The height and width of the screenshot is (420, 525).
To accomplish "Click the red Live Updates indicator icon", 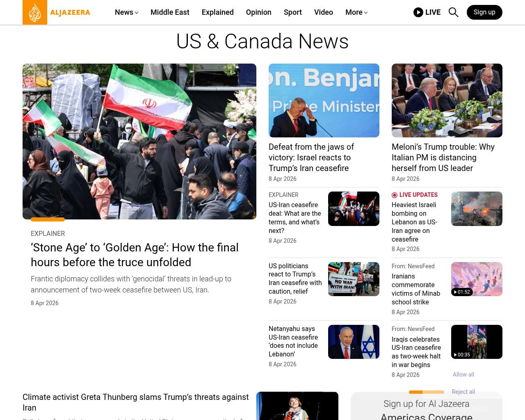I will click(x=395, y=195).
